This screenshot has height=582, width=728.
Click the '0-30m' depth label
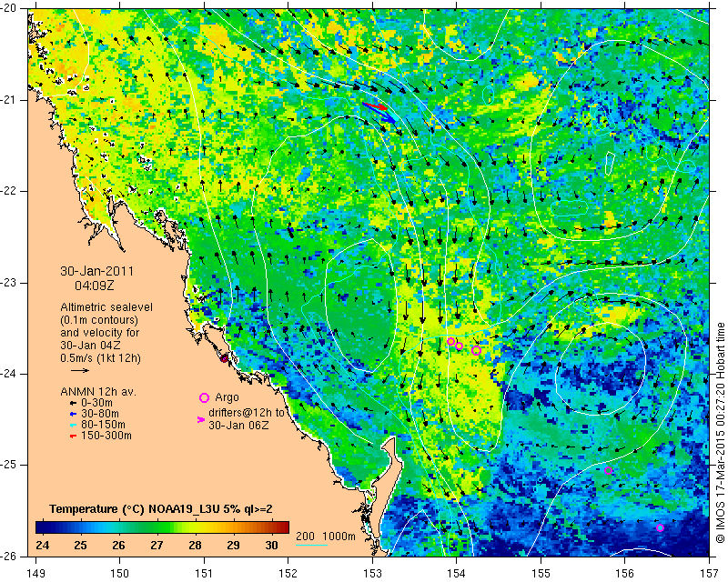(96, 403)
